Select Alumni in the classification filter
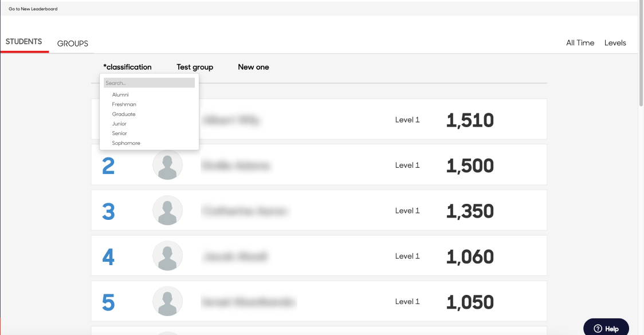This screenshot has width=644, height=335. click(120, 94)
